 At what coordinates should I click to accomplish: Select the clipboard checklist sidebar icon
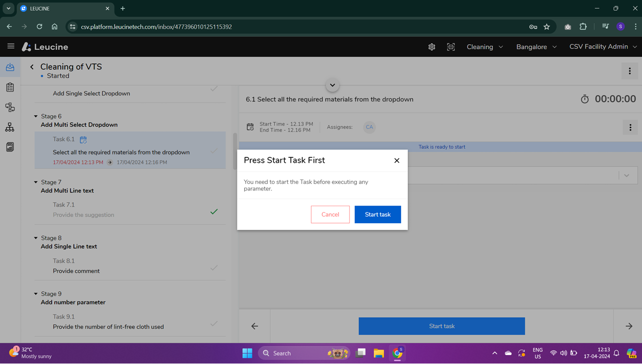[x=10, y=87]
